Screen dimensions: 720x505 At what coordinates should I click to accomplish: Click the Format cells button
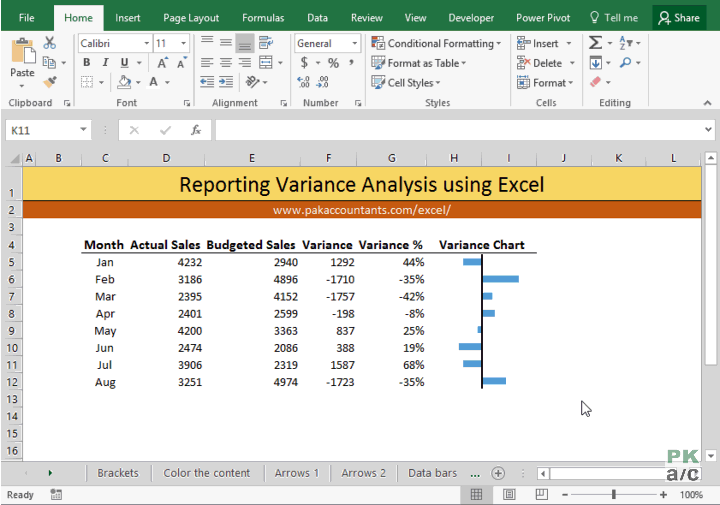point(545,83)
